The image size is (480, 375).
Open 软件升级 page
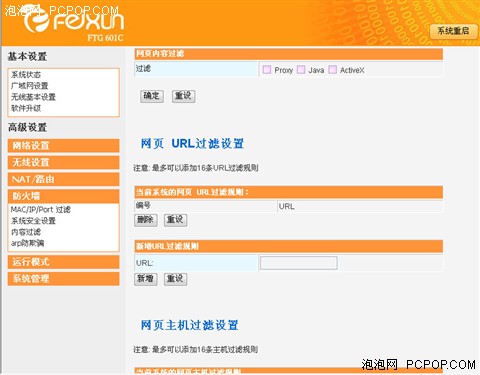click(x=26, y=108)
